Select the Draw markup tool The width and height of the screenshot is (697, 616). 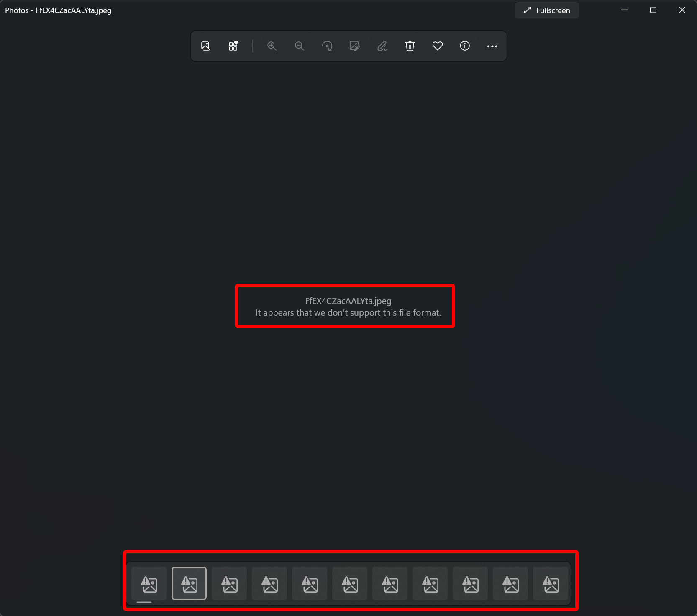coord(382,46)
